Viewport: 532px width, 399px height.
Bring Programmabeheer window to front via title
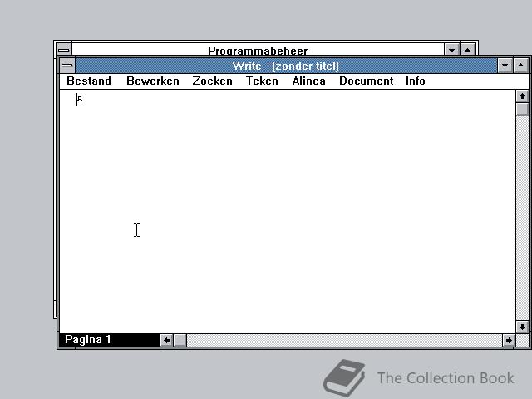coord(258,50)
